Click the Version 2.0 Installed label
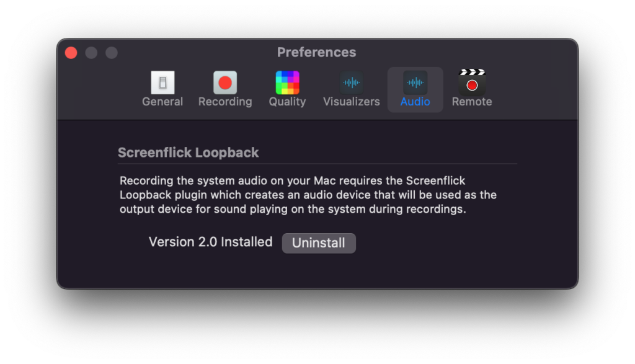Screen dimensions: 635x364 (x=211, y=242)
